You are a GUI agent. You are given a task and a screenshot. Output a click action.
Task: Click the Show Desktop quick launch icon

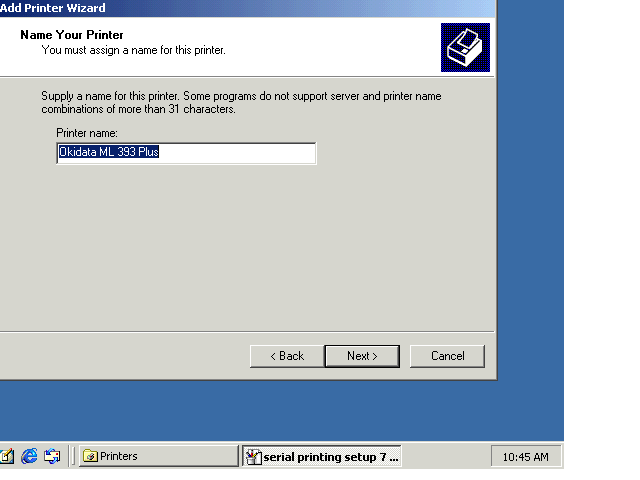tap(7, 456)
